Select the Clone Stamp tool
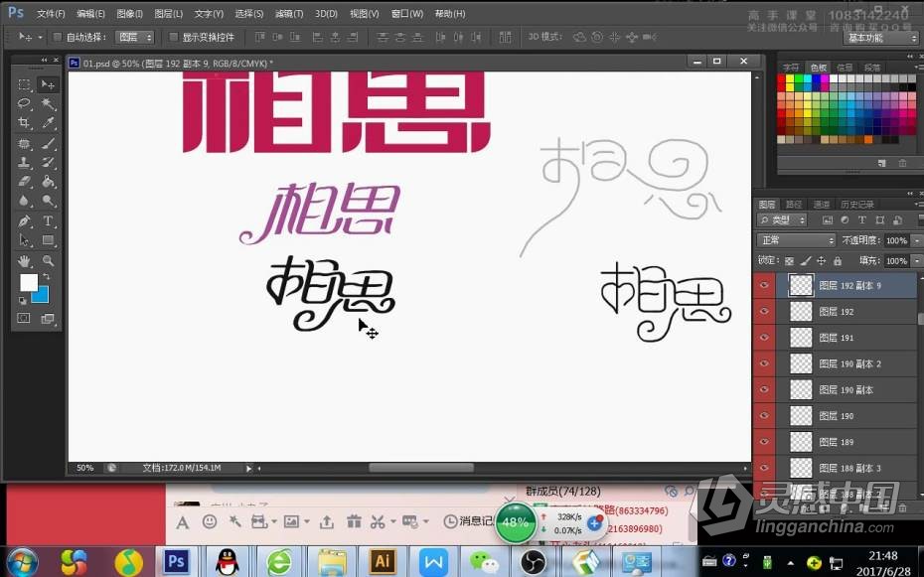This screenshot has width=924, height=577. 24,162
